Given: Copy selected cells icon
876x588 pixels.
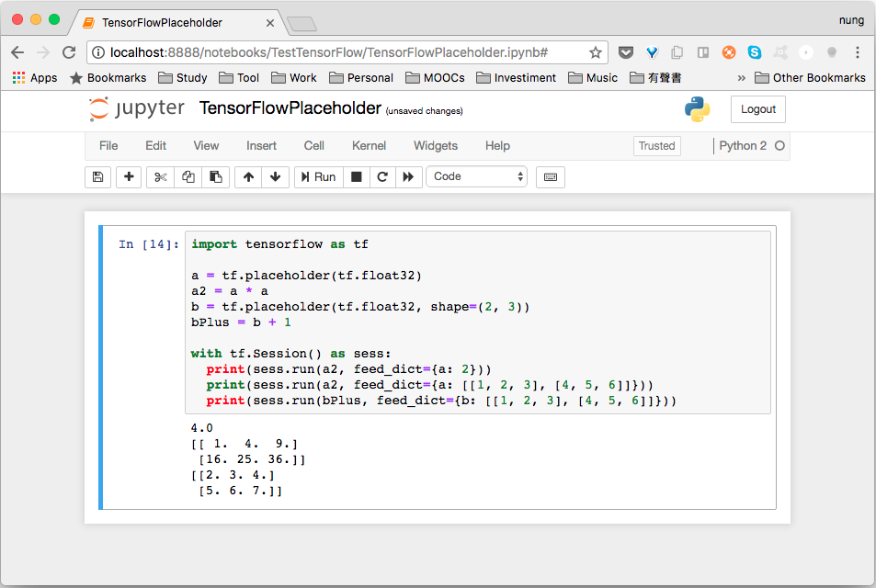Looking at the screenshot, I should [188, 177].
